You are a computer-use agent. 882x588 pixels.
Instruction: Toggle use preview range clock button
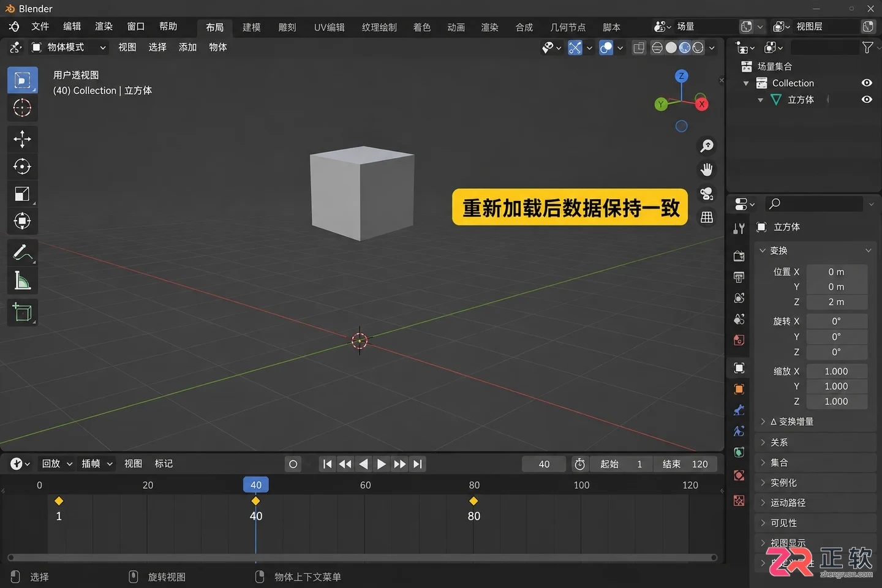[x=579, y=464]
